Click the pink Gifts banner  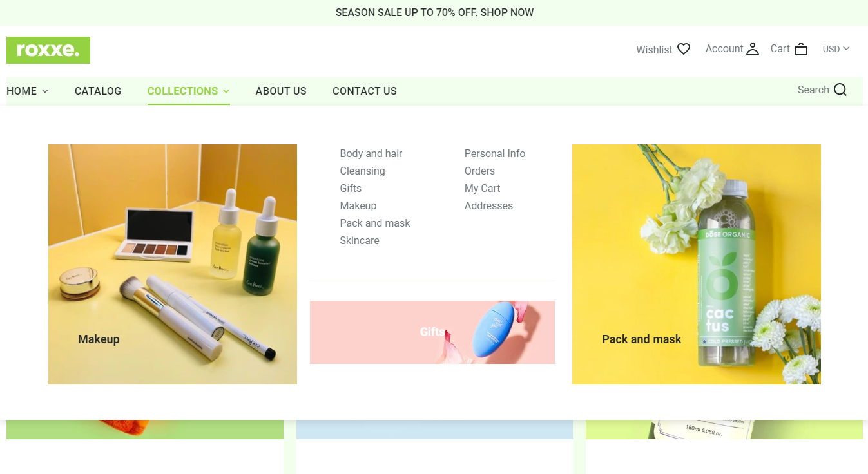click(x=432, y=332)
